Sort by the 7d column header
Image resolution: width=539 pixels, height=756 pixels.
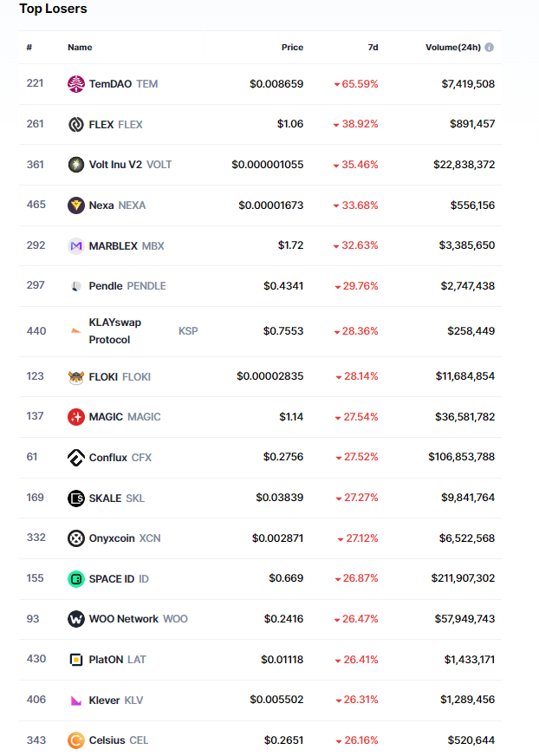tap(373, 48)
